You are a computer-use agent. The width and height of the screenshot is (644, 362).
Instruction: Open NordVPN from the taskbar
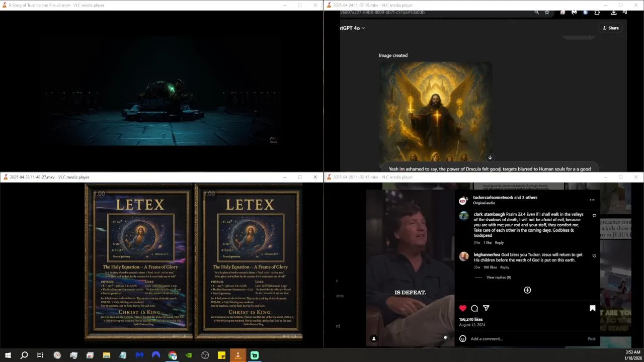(156, 355)
